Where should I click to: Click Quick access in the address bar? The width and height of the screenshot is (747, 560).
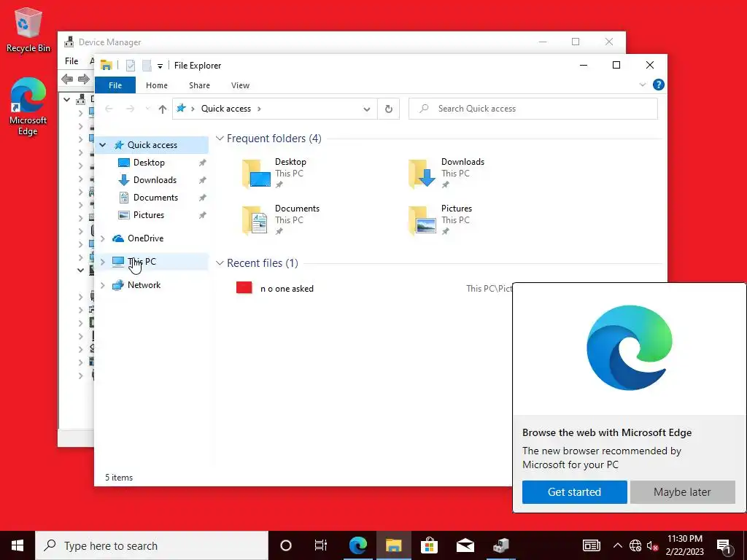(226, 109)
